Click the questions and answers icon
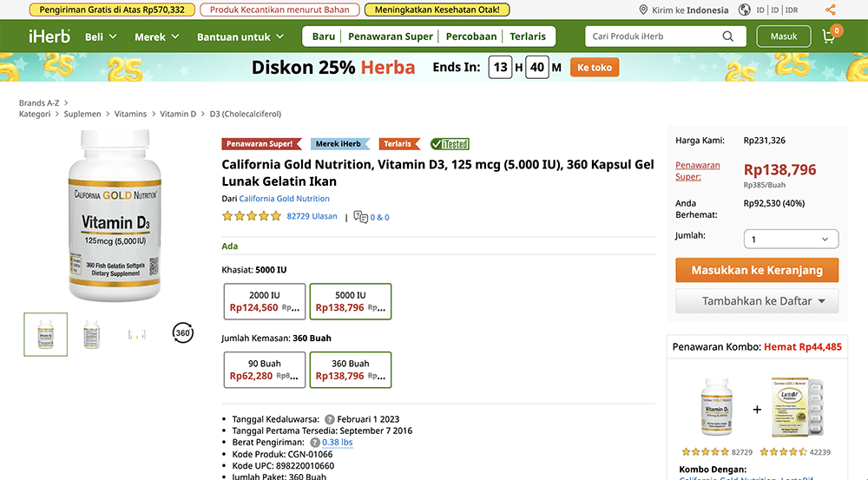This screenshot has width=868, height=480. (361, 217)
